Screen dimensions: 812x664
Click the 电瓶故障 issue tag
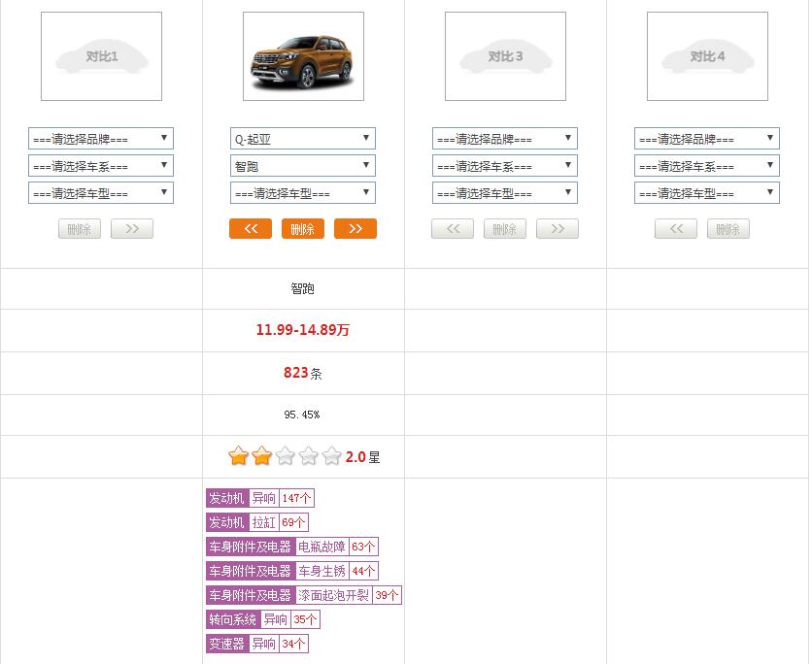(x=321, y=547)
